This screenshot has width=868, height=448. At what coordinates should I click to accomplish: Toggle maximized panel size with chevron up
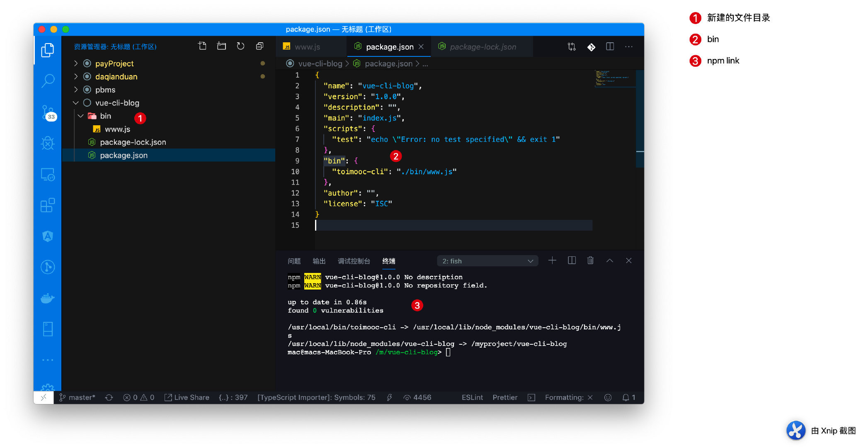tap(609, 261)
